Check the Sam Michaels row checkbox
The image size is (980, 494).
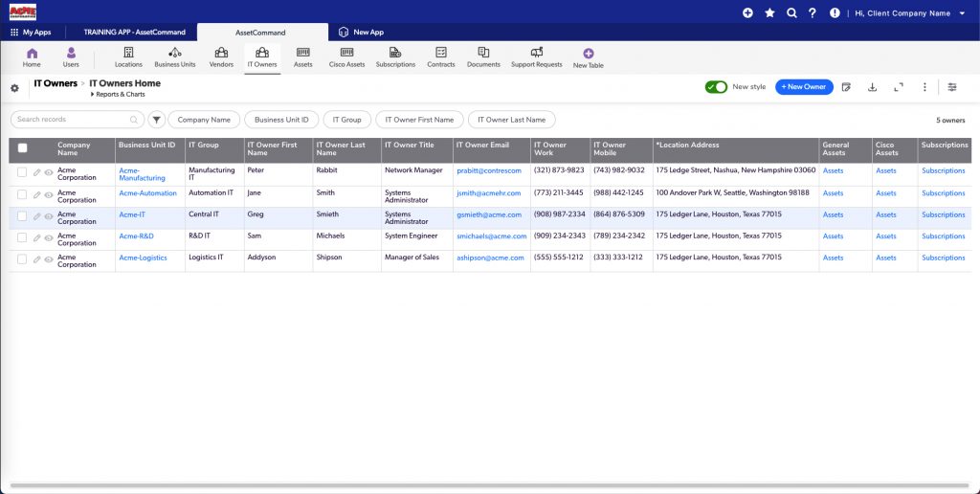[x=22, y=237]
